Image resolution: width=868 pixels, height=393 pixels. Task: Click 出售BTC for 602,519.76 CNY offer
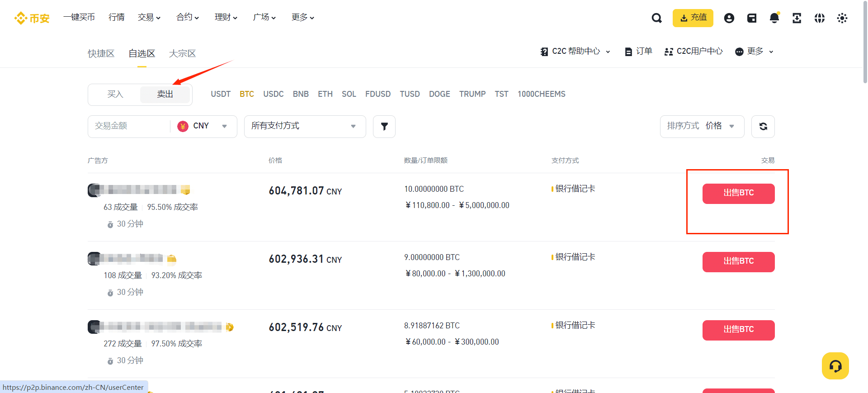pyautogui.click(x=739, y=330)
